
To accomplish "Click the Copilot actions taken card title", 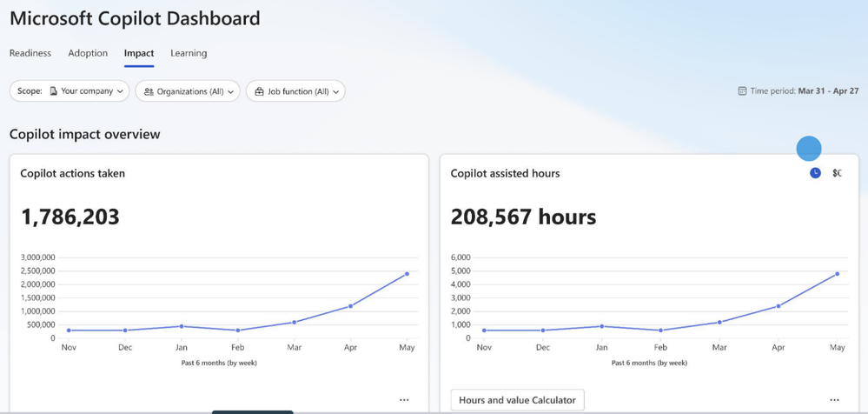I will point(72,173).
